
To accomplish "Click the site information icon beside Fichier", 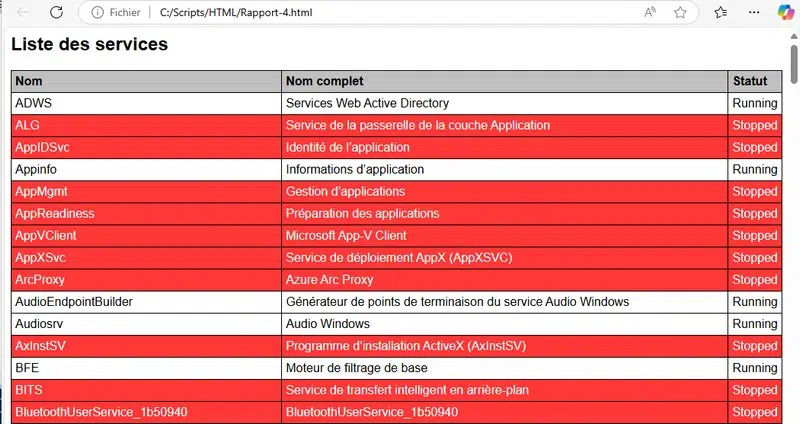I will click(98, 13).
